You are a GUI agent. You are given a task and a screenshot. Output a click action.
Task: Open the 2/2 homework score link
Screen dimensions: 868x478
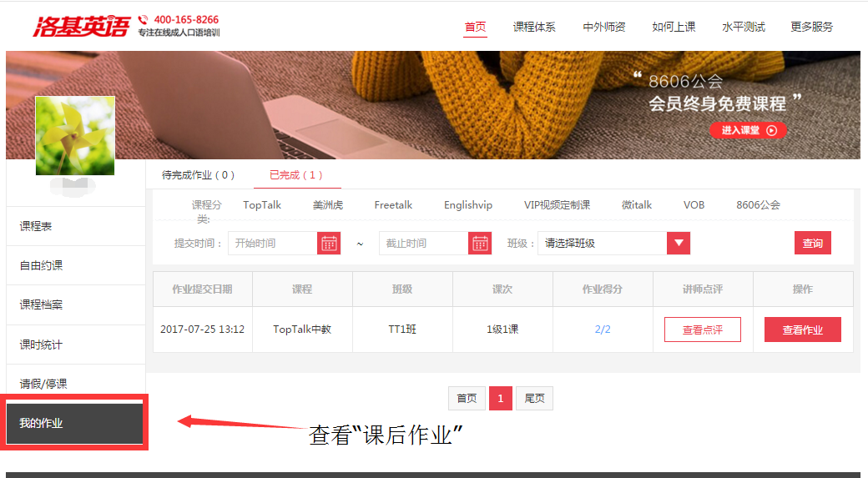[x=603, y=330]
